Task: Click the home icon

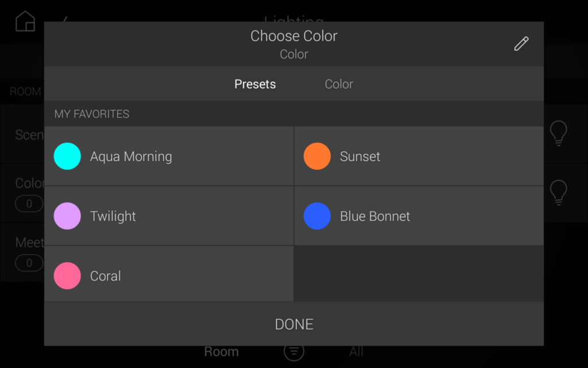Action: tap(25, 21)
